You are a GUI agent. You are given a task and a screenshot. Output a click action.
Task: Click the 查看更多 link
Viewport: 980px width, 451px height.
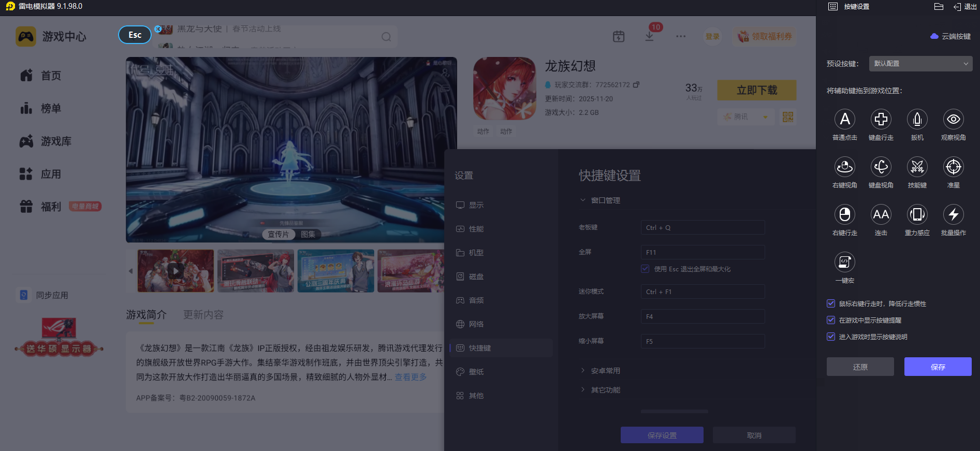tap(411, 377)
